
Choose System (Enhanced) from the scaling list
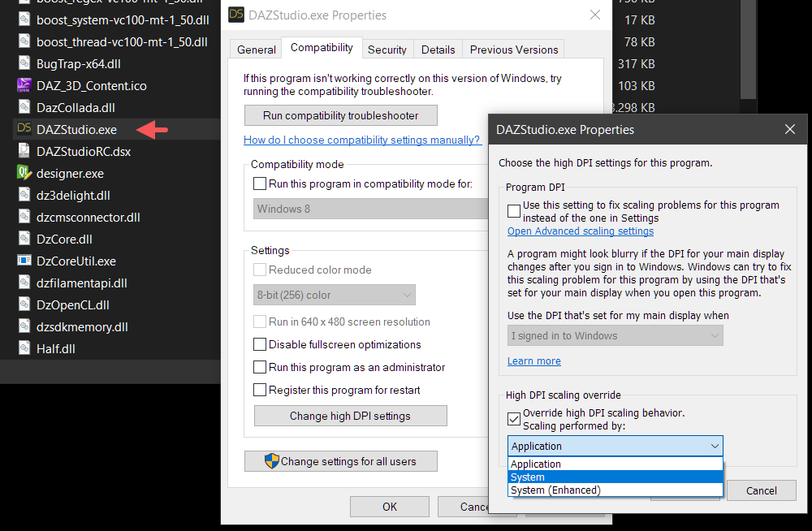click(615, 490)
